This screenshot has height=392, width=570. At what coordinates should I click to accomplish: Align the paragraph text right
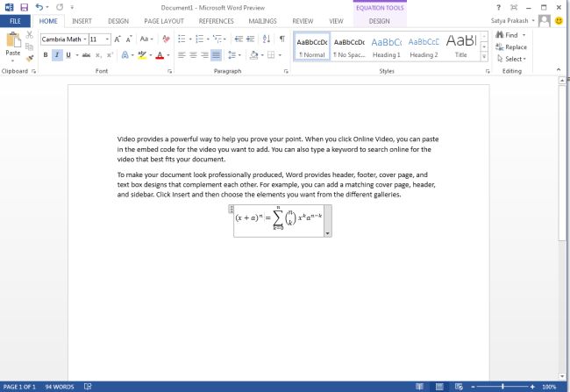click(x=204, y=55)
